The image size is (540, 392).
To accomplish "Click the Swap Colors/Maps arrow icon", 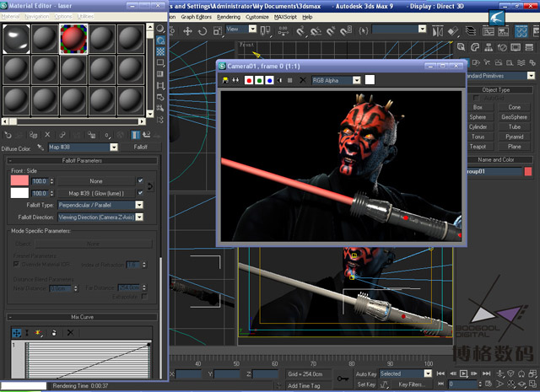I will point(150,186).
